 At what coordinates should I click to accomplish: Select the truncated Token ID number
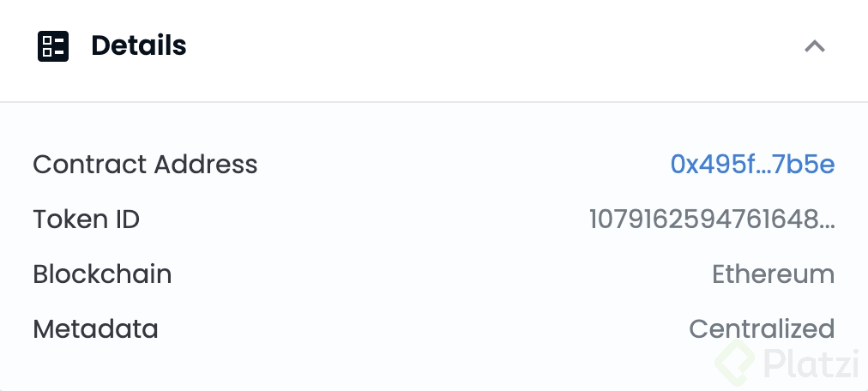pyautogui.click(x=703, y=220)
